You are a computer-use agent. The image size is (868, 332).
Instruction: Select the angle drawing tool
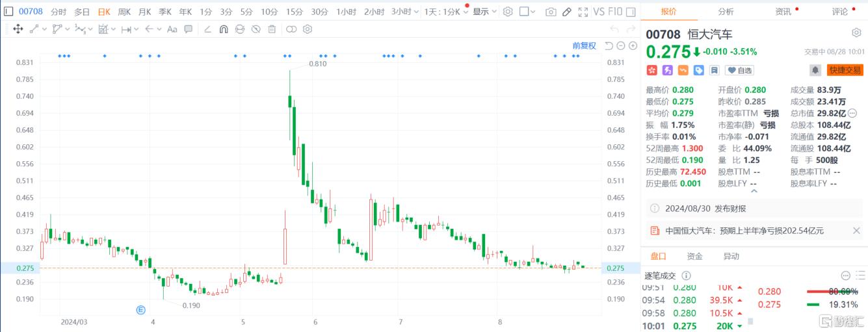pos(207,29)
